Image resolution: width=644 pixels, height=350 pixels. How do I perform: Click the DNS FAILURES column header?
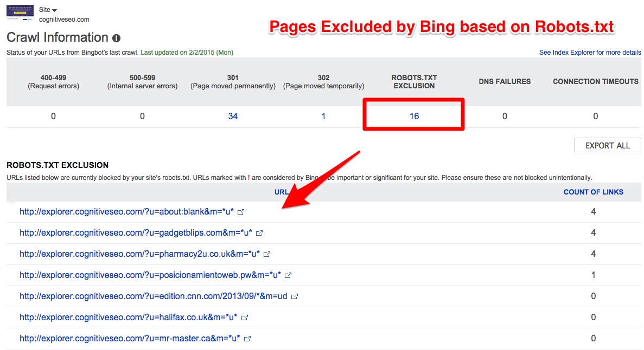pyautogui.click(x=505, y=82)
